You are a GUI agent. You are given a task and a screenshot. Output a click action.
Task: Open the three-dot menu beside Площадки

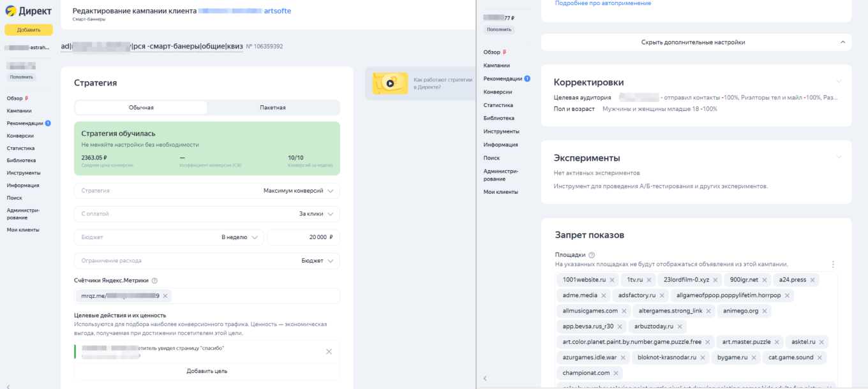pyautogui.click(x=832, y=263)
